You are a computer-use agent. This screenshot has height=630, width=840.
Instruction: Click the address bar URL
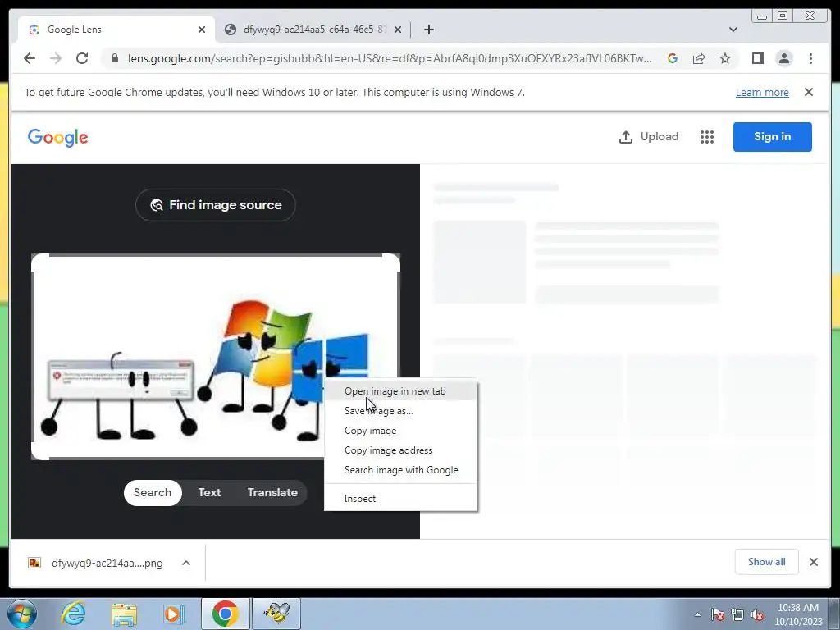point(390,58)
